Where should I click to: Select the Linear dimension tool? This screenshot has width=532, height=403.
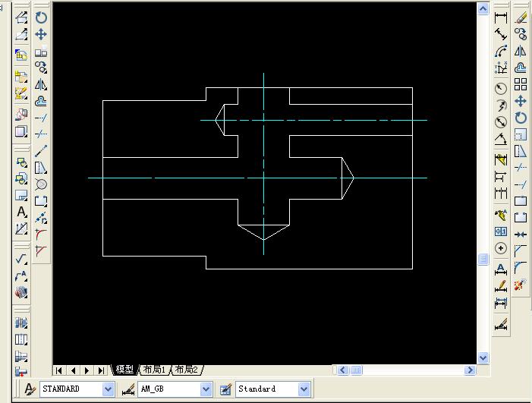click(x=500, y=17)
